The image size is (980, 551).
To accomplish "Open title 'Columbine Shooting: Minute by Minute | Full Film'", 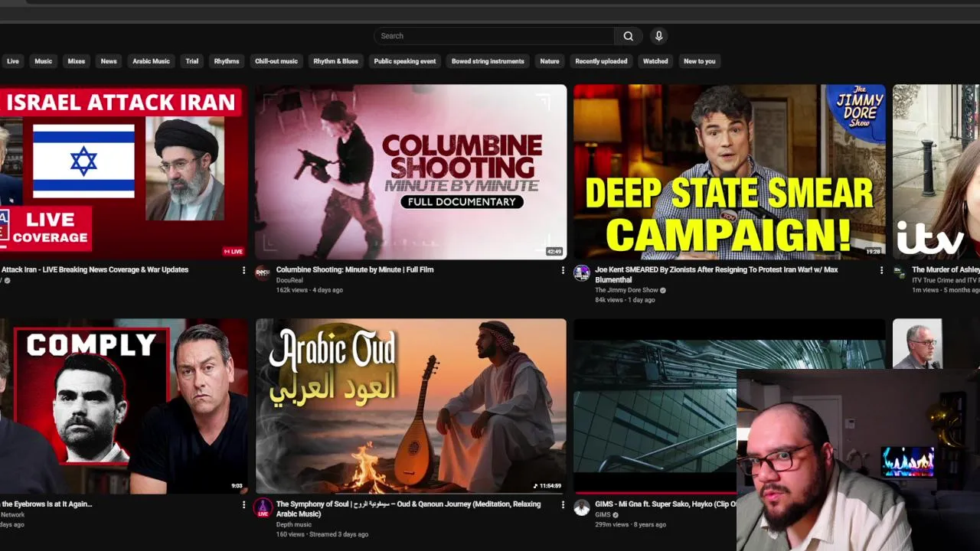I will pyautogui.click(x=354, y=270).
